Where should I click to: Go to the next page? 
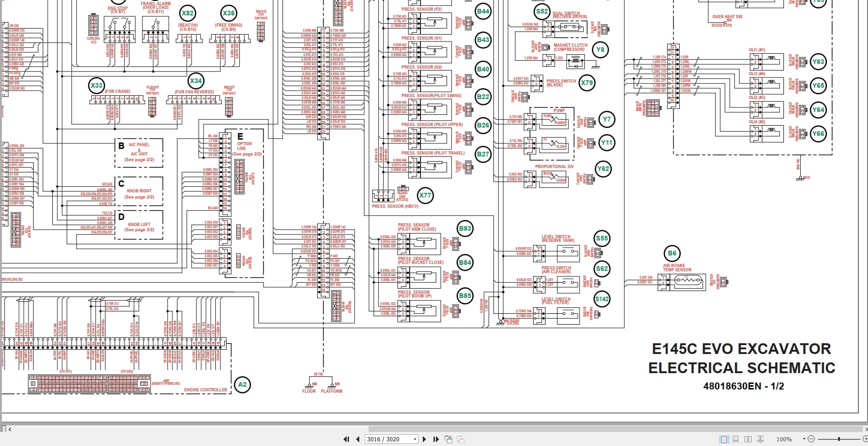424,439
